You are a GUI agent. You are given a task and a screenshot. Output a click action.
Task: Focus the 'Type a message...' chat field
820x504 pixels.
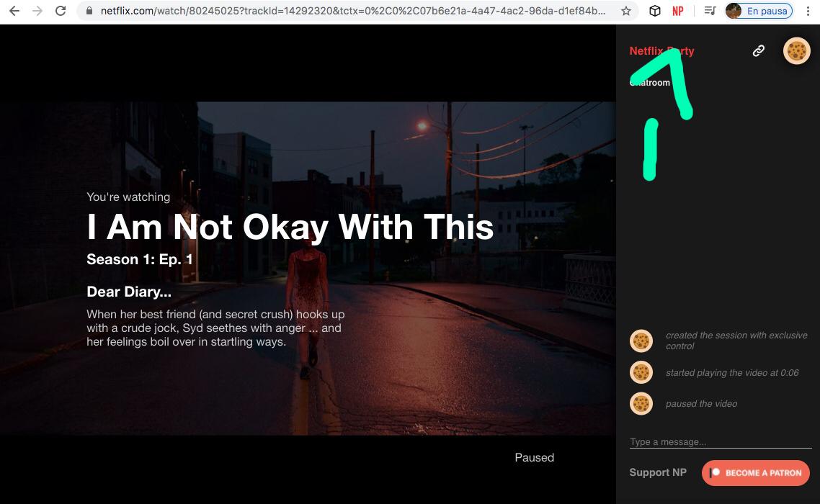(718, 441)
